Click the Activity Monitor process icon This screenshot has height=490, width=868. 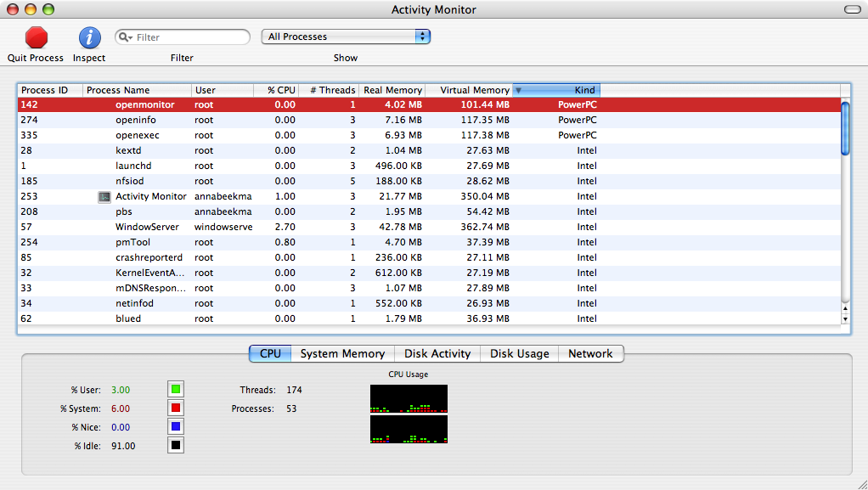click(104, 196)
